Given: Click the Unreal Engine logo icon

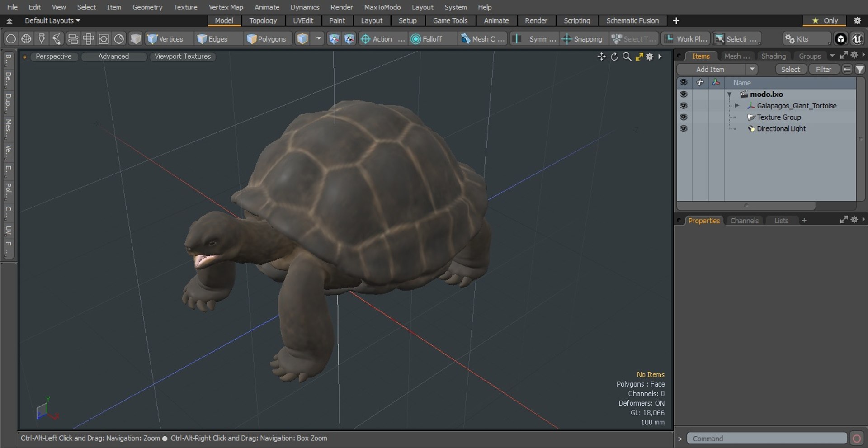Looking at the screenshot, I should (857, 39).
